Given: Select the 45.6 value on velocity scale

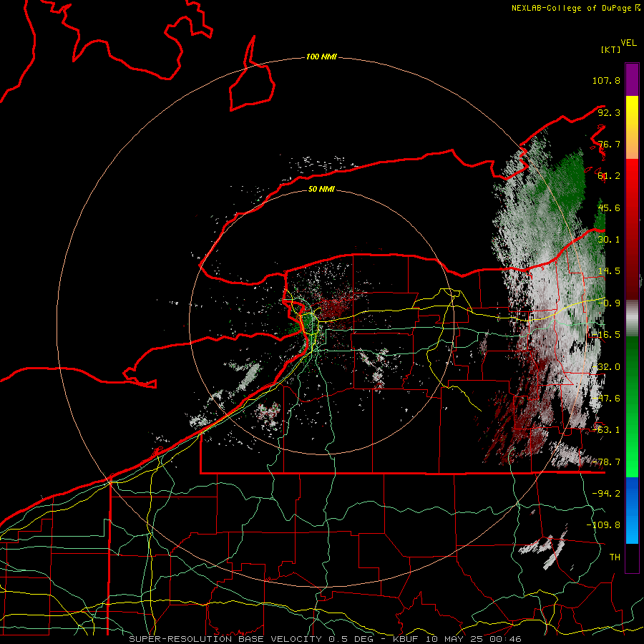Looking at the screenshot, I should click(609, 208).
